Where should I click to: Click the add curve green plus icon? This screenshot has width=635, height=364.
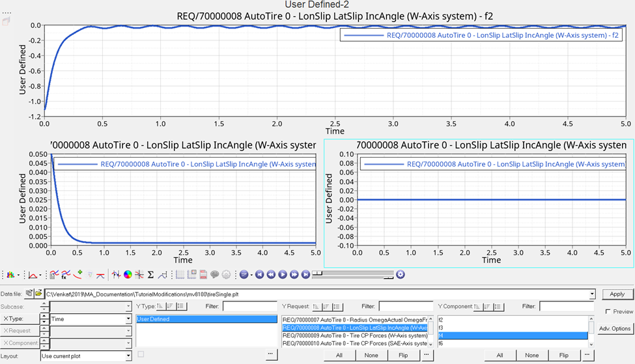[x=78, y=275]
